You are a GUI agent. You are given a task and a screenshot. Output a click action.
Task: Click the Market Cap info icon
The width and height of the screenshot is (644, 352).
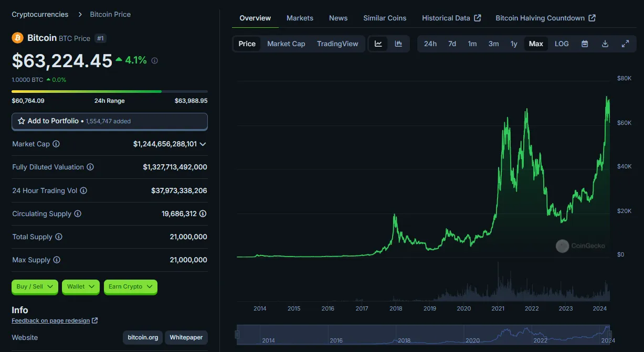56,144
